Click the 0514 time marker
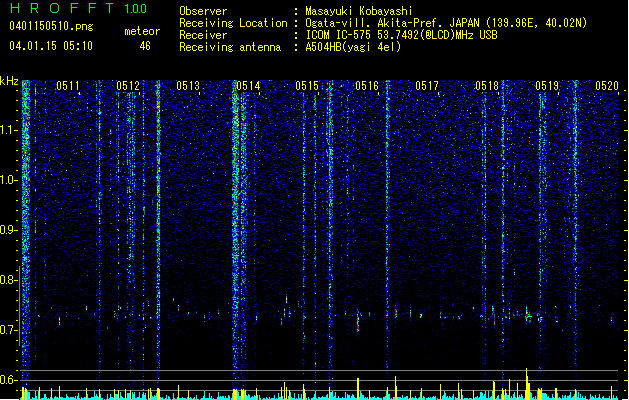This screenshot has height=400, width=629. pos(248,86)
